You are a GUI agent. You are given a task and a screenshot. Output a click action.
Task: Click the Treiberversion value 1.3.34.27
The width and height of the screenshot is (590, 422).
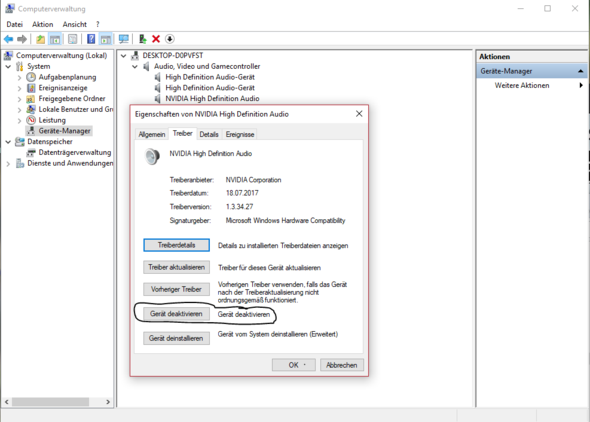click(x=239, y=207)
